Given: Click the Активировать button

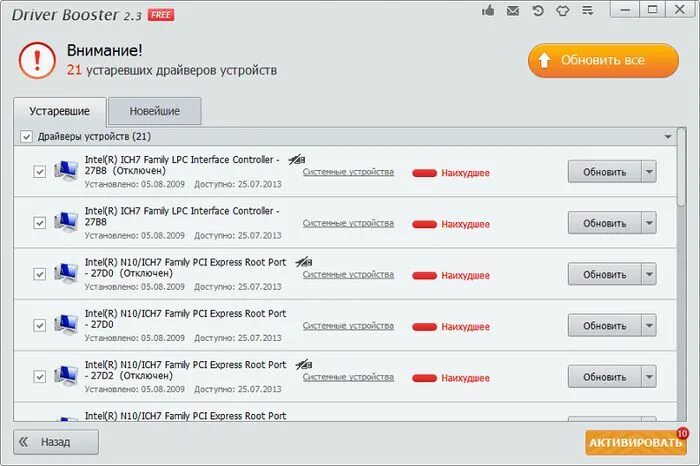Looking at the screenshot, I should 635,442.
